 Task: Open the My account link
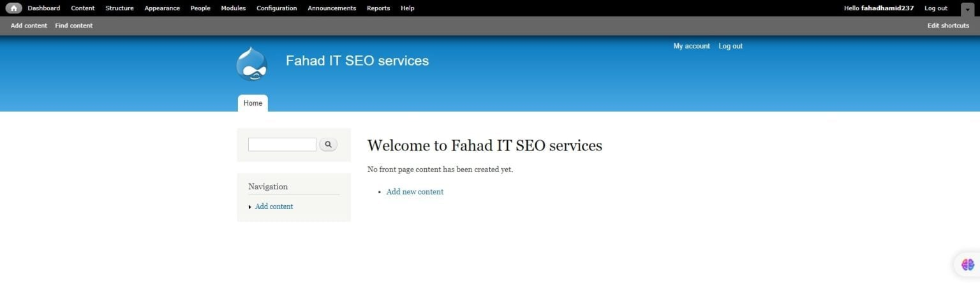pyautogui.click(x=692, y=46)
